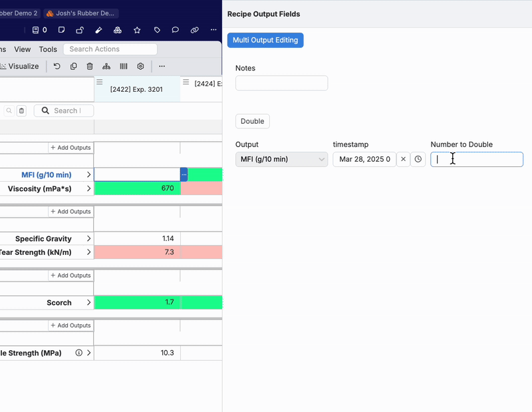This screenshot has width=532, height=412.
Task: Clear the timestamp with X icon
Action: pos(403,159)
